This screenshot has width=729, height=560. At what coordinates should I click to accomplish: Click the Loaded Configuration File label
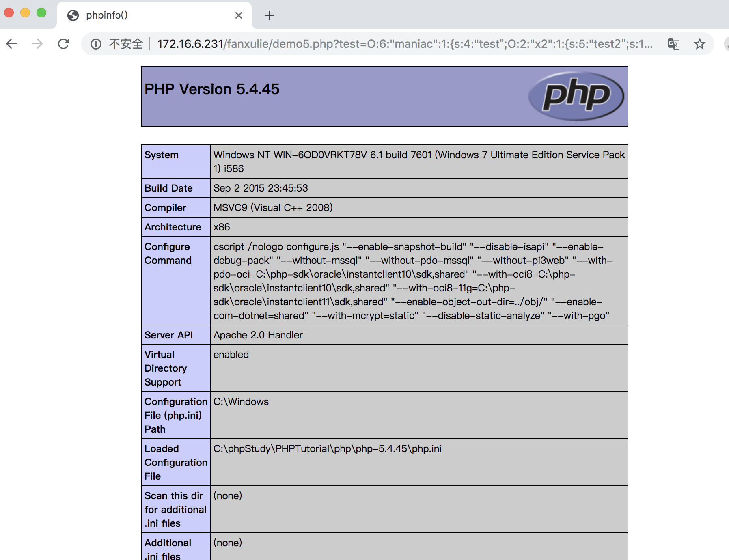coord(176,463)
